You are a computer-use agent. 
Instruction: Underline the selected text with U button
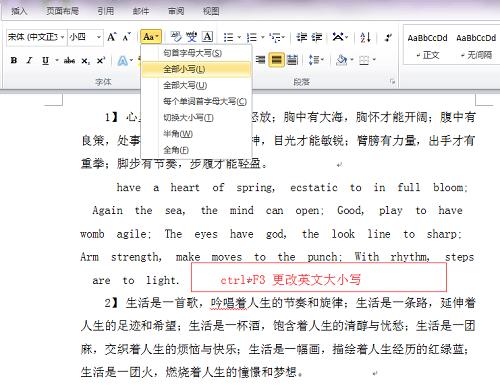point(45,60)
